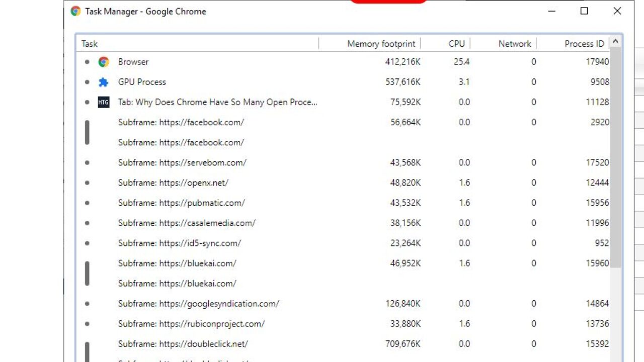The image size is (644, 362).
Task: Sort by Process ID column header
Action: 584,44
